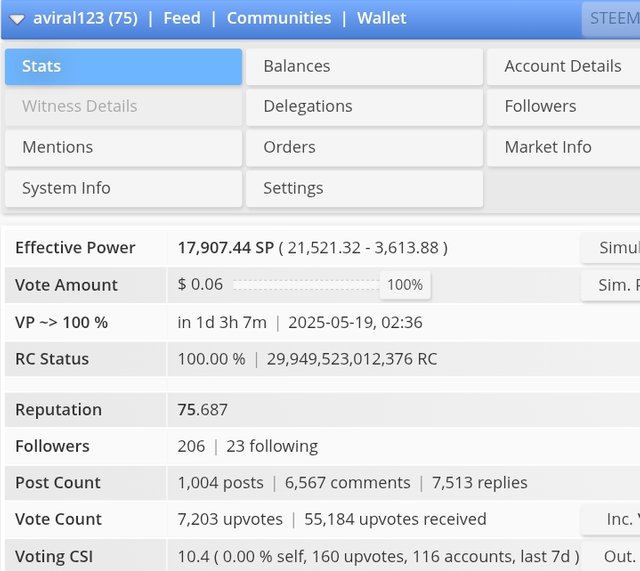Screen dimensions: 640x571
Task: Click the 6,567 comments count
Action: tap(347, 483)
